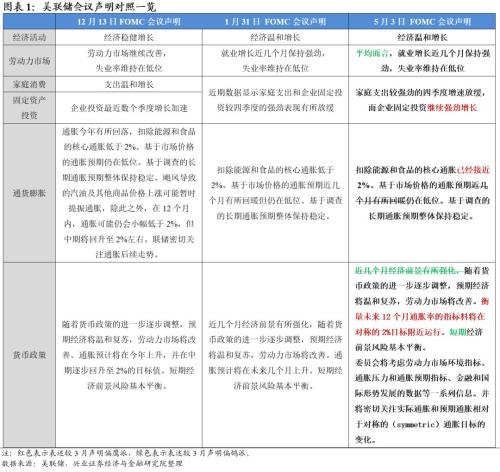Viewport: 500px width, 472px height.
Task: Select the cell 经济稳健增长
Action: tap(129, 37)
